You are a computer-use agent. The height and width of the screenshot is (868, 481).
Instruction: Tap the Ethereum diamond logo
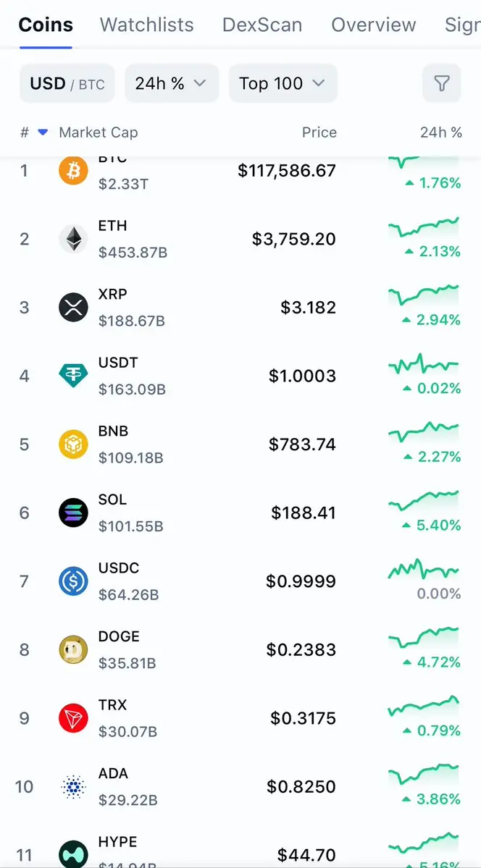73,239
